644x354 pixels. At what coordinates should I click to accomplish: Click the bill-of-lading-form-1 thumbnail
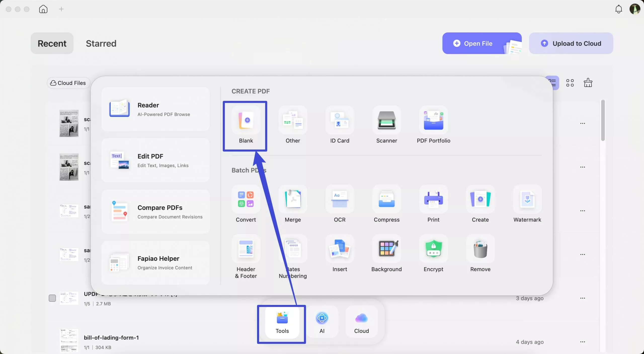69,340
